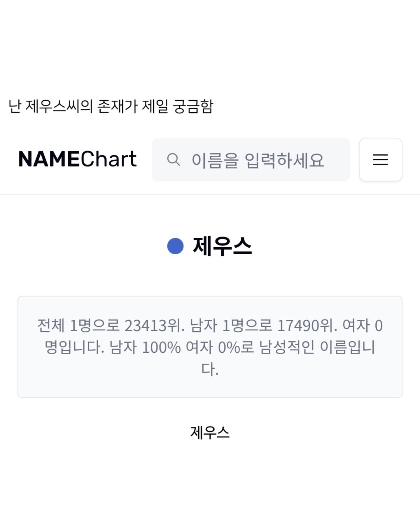Go home via the NAMEChart logo
The width and height of the screenshot is (420, 525).
[77, 159]
